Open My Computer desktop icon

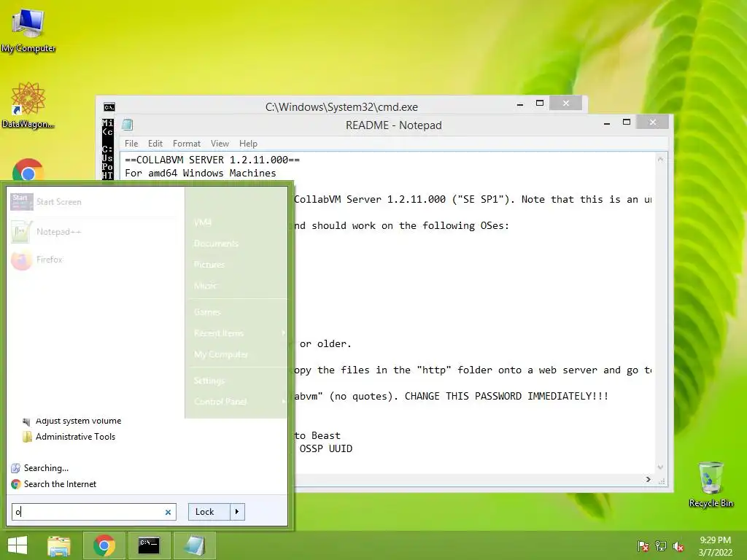28,29
